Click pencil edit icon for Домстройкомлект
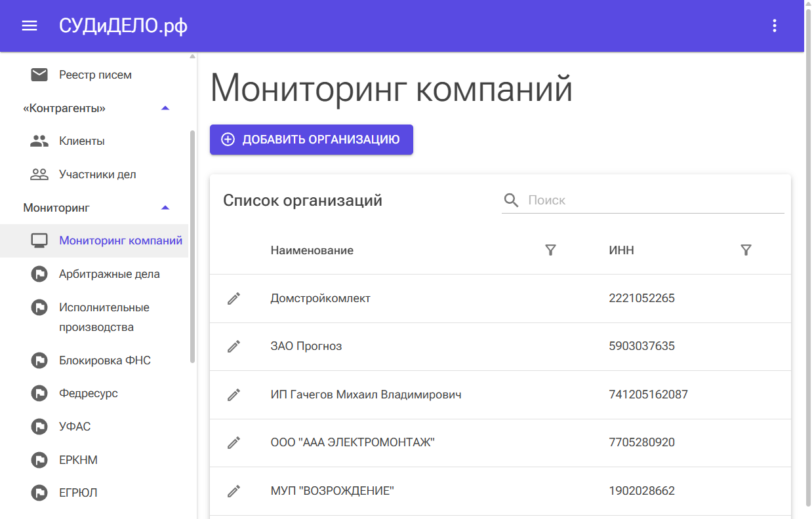Screen dimensions: 812x519 click(x=233, y=298)
